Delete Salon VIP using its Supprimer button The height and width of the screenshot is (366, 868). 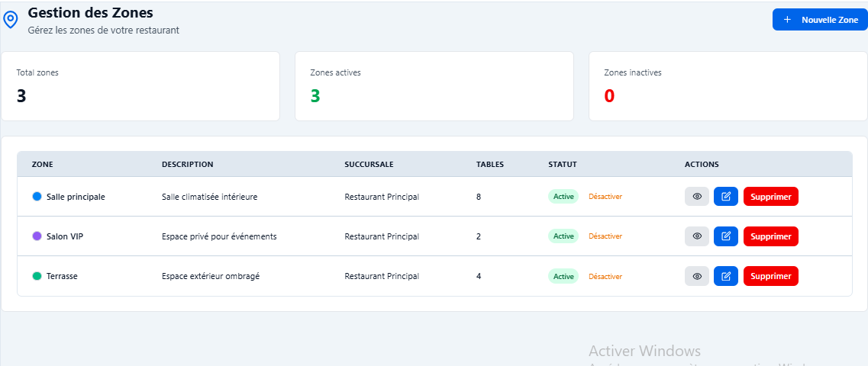(770, 236)
